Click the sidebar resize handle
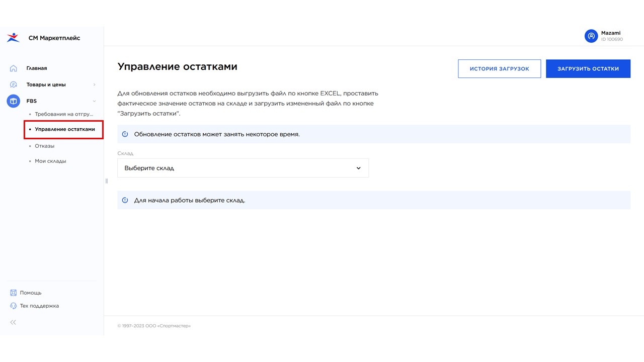Screen dimensions: 644x362 click(x=106, y=181)
